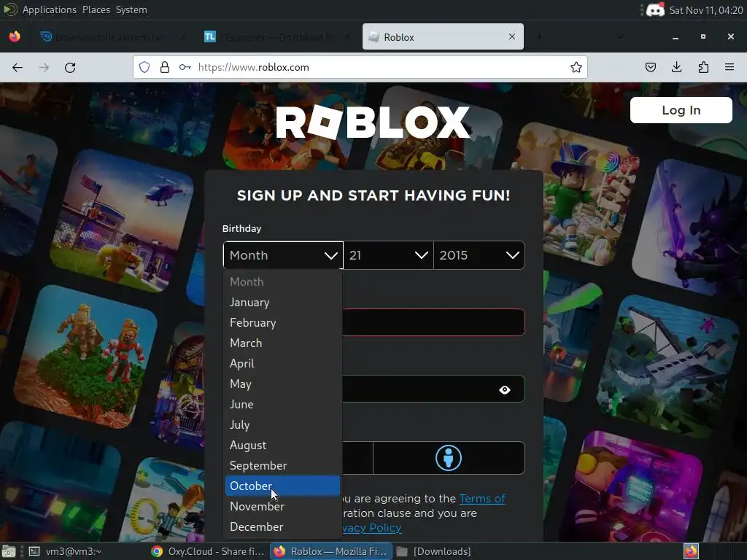Open the Privacy Policy link
The image size is (747, 560).
point(372,528)
